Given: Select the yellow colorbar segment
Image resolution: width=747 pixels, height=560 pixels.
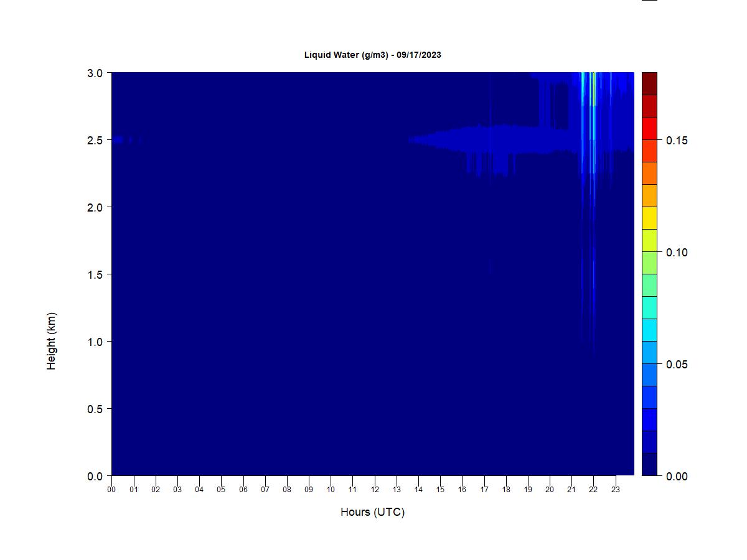Looking at the screenshot, I should pos(649,218).
